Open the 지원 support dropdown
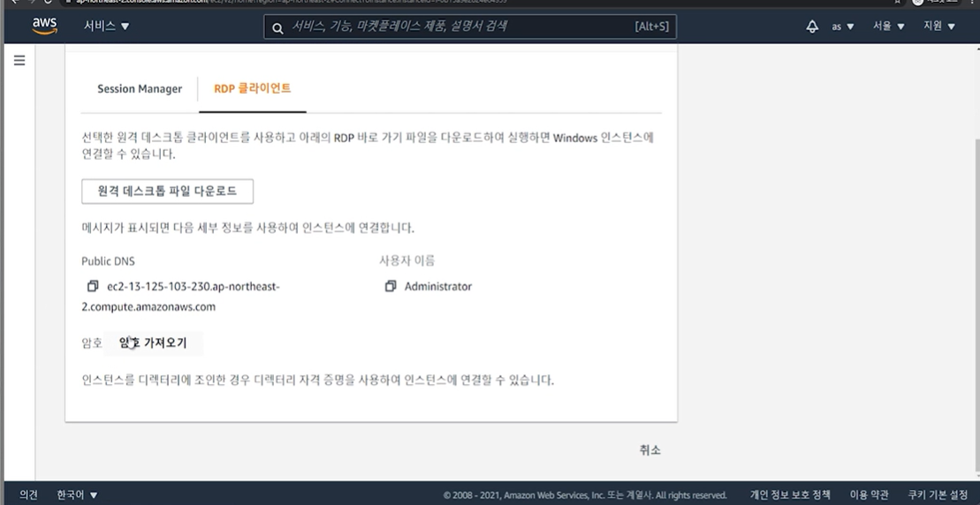980x505 pixels. click(x=939, y=26)
